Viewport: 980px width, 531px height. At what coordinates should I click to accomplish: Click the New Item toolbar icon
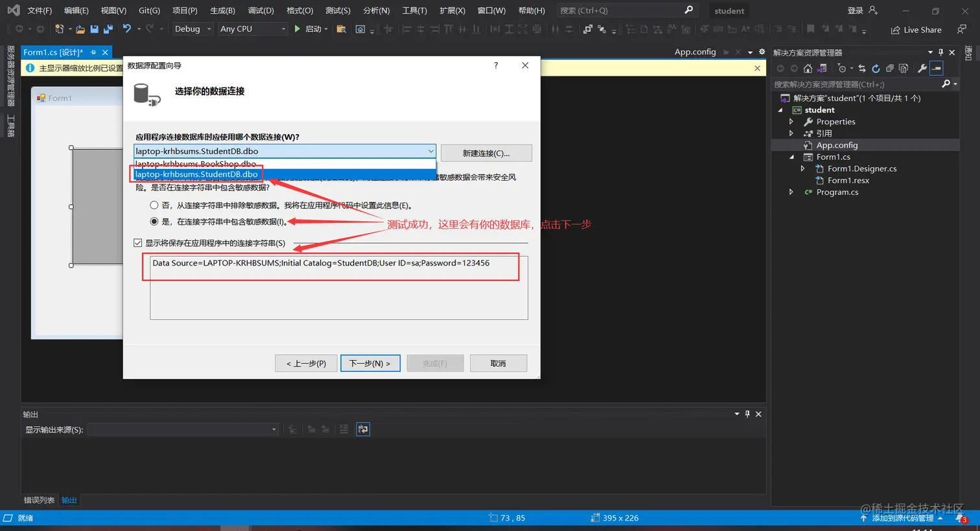click(60, 29)
